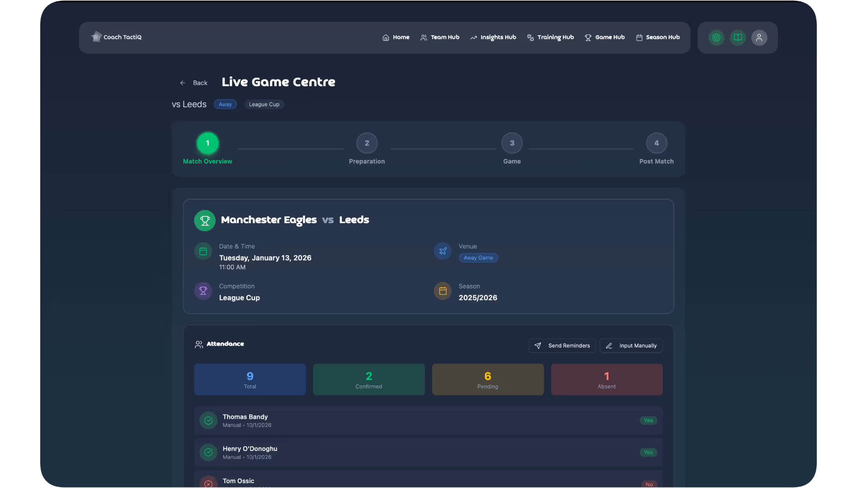
Task: Click the Send Reminders button
Action: point(562,346)
